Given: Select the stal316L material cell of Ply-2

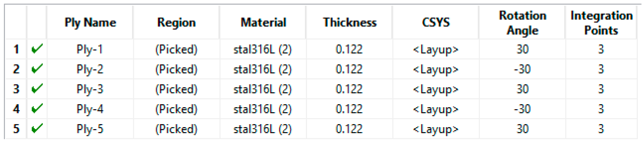Looking at the screenshot, I should [263, 69].
